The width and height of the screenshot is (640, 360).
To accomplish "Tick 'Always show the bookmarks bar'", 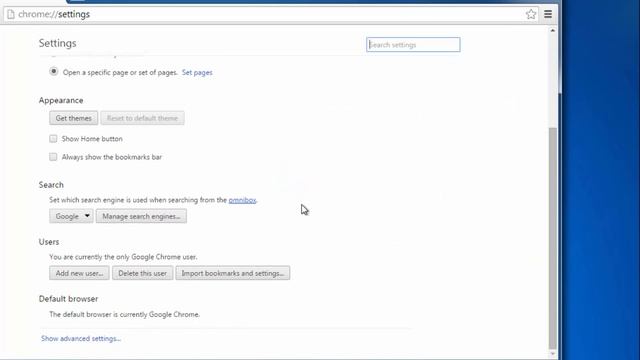I will tap(53, 157).
